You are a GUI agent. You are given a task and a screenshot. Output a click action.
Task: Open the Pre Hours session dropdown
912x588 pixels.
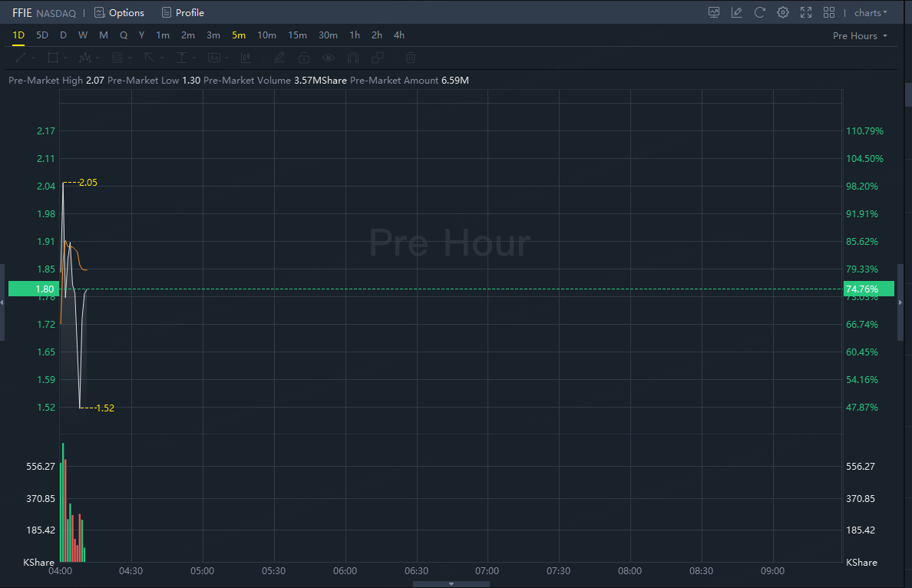860,35
